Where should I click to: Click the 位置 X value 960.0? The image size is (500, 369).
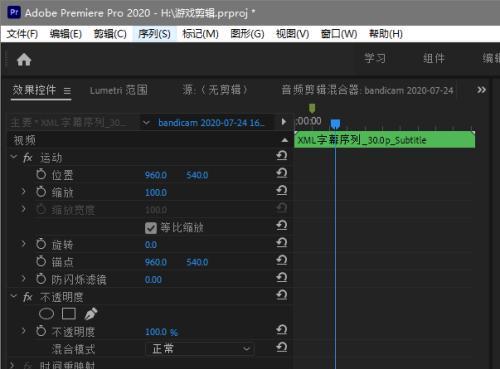point(156,175)
